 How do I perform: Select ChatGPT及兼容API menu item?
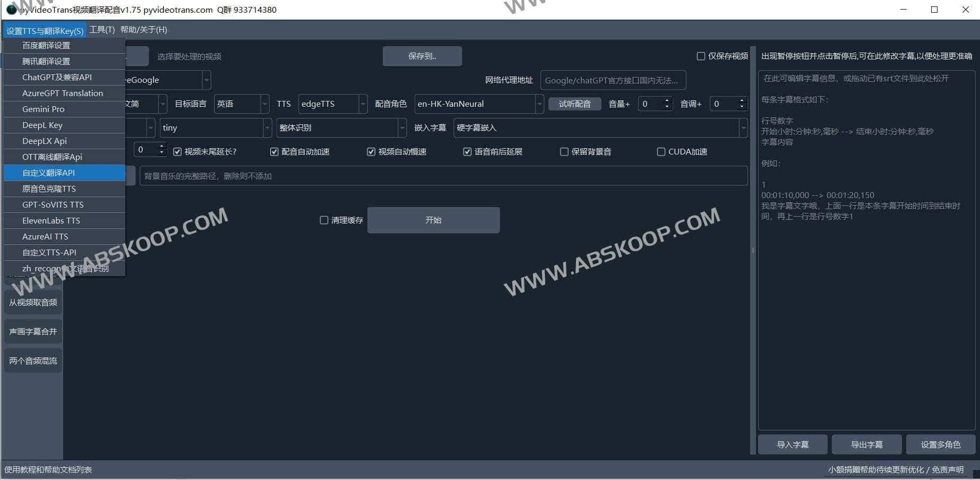(56, 77)
